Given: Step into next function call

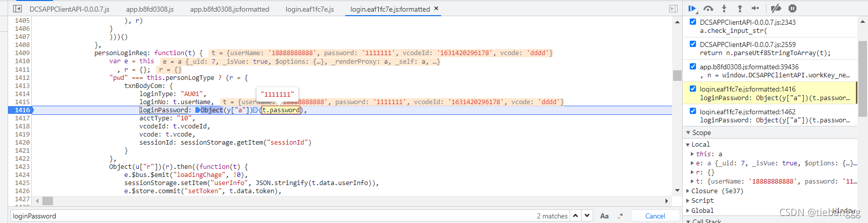Looking at the screenshot, I should (x=724, y=9).
